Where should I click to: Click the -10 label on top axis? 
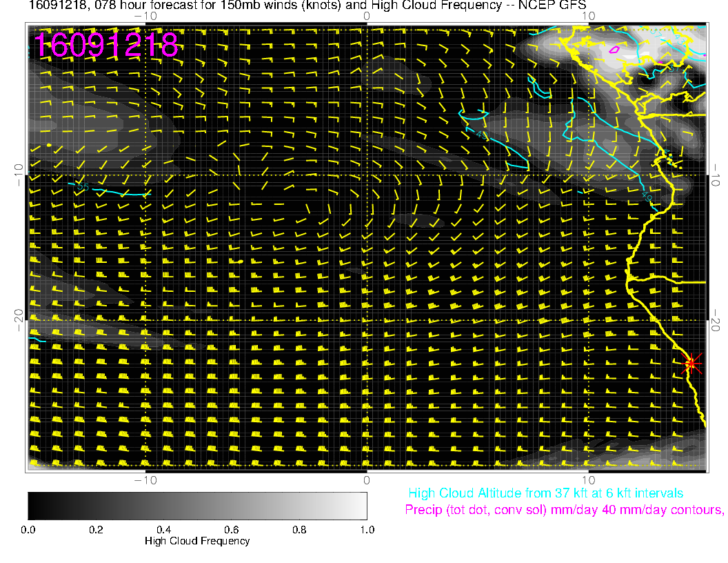click(x=145, y=17)
